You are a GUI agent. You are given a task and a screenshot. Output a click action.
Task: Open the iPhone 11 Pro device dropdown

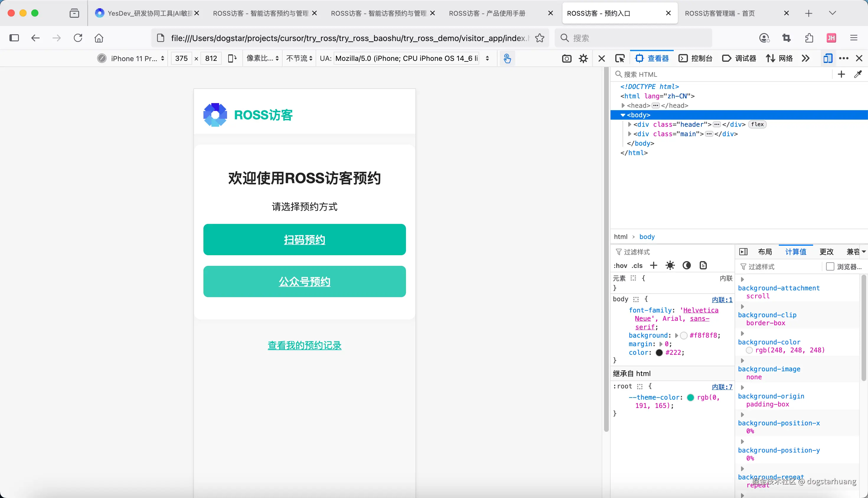click(134, 58)
